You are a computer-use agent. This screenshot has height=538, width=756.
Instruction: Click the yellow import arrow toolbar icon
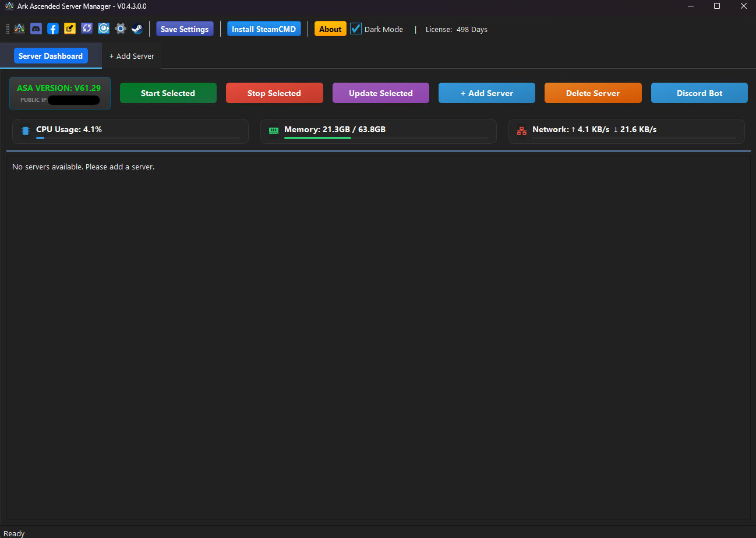tap(70, 29)
